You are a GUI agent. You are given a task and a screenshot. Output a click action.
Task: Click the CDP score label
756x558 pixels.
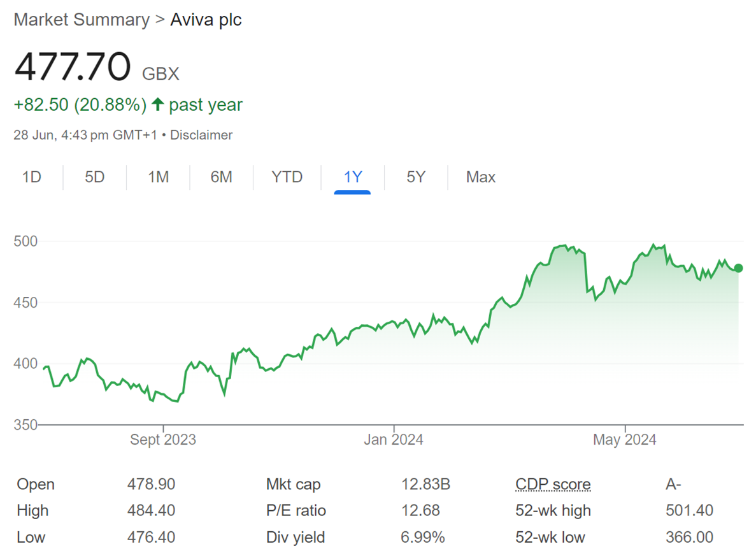pyautogui.click(x=553, y=484)
